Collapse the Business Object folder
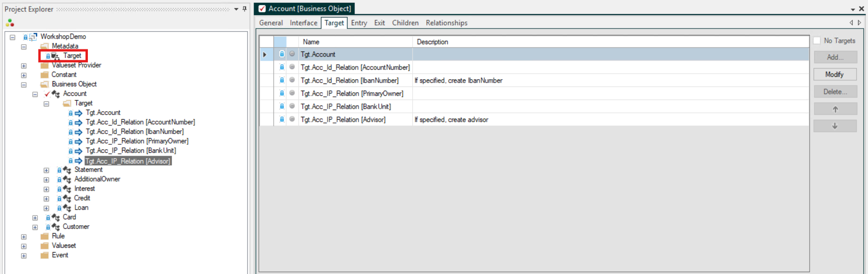This screenshot has width=868, height=274. (x=24, y=85)
